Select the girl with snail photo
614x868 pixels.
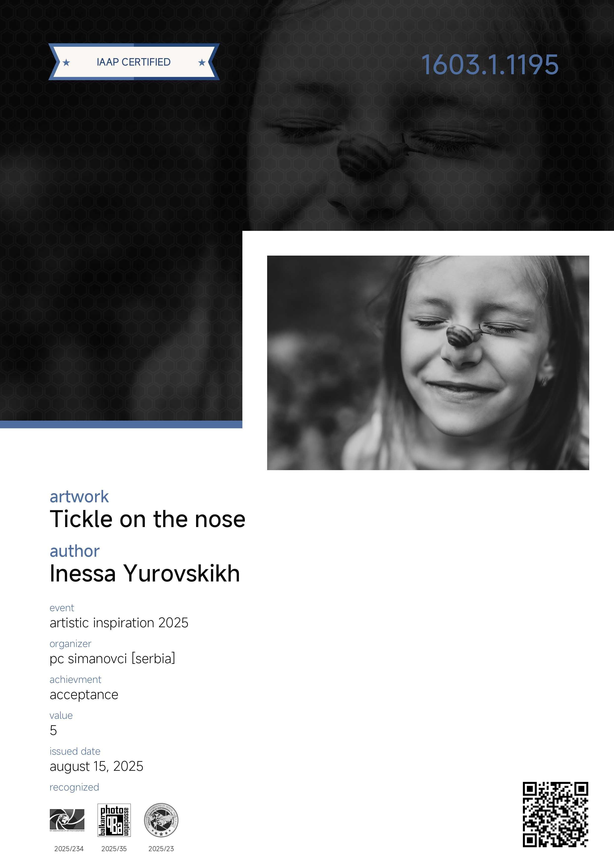(x=428, y=362)
